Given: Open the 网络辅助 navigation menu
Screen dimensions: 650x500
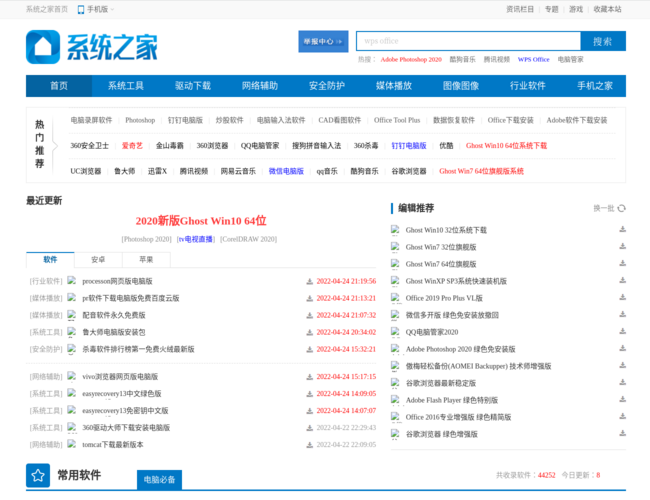Looking at the screenshot, I should (260, 86).
